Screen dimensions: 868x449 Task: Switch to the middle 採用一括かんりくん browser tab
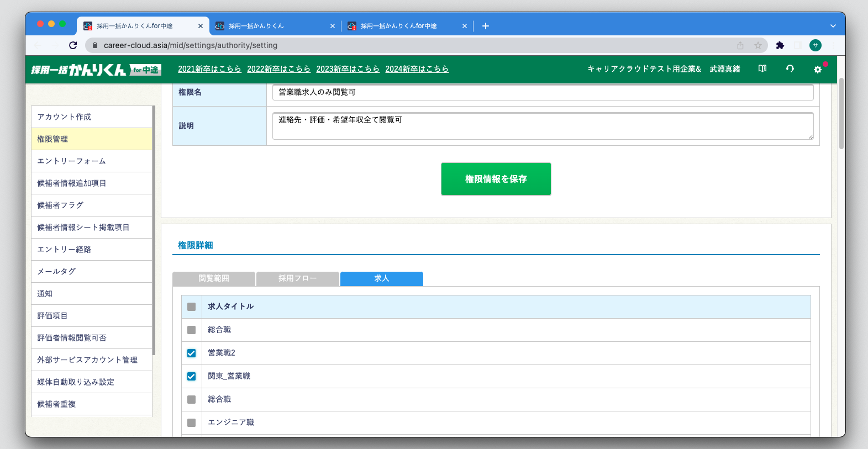[275, 26]
